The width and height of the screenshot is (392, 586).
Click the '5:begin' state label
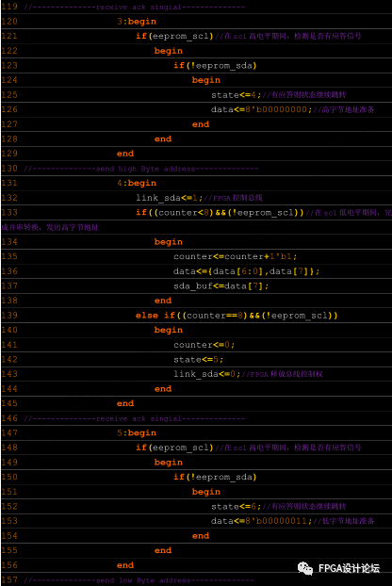point(137,432)
